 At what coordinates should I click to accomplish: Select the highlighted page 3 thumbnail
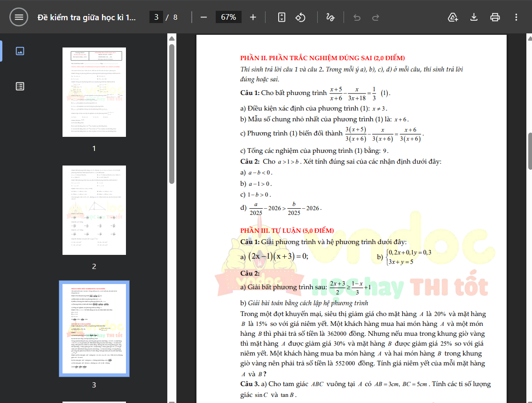[x=94, y=328]
